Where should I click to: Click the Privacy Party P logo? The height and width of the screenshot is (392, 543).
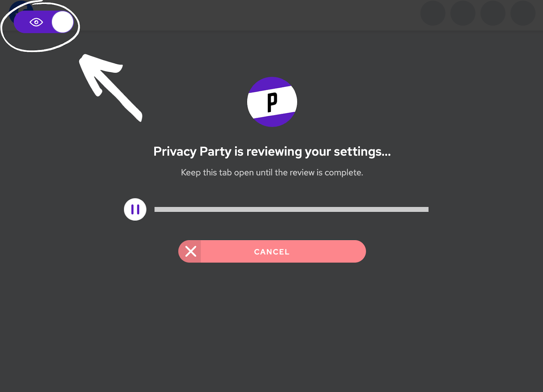pyautogui.click(x=272, y=102)
